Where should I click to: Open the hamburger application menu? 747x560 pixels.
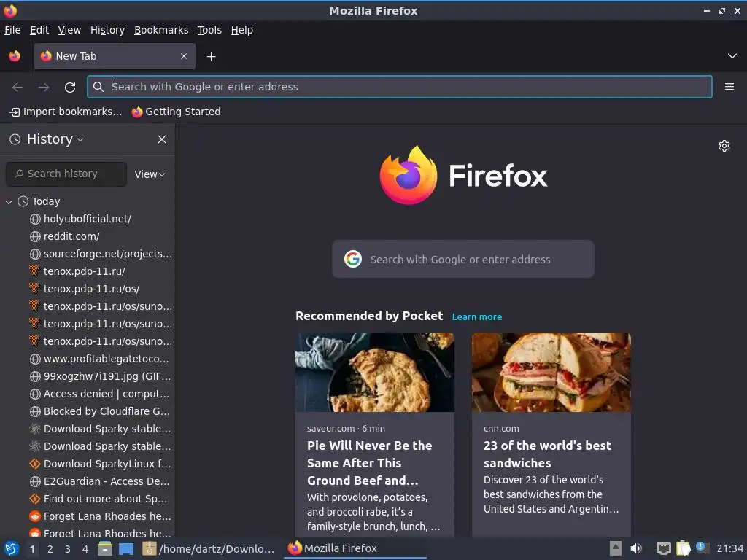pyautogui.click(x=729, y=87)
